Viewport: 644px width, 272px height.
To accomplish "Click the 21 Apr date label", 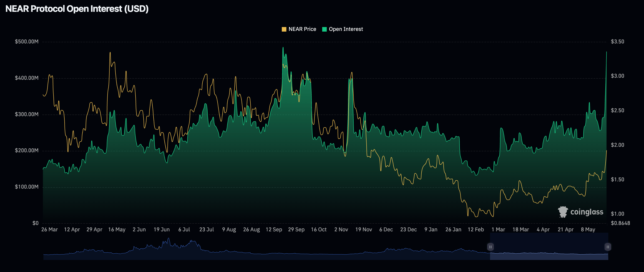I will 566,230.
